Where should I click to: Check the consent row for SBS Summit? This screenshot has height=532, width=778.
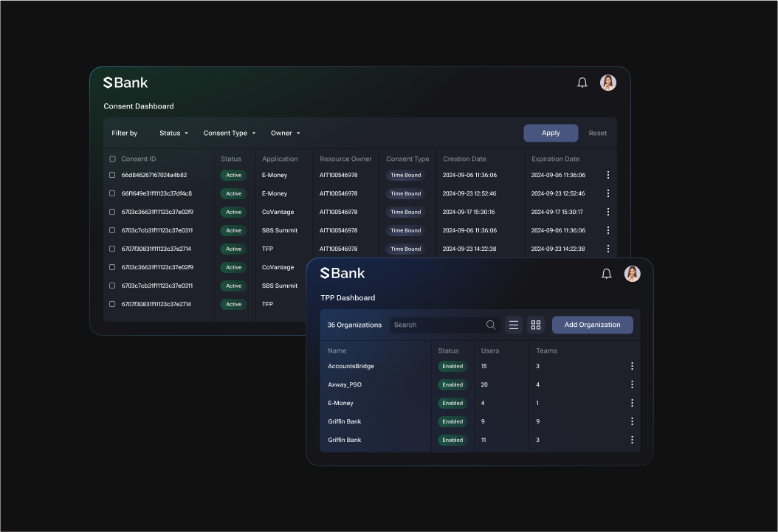point(112,229)
